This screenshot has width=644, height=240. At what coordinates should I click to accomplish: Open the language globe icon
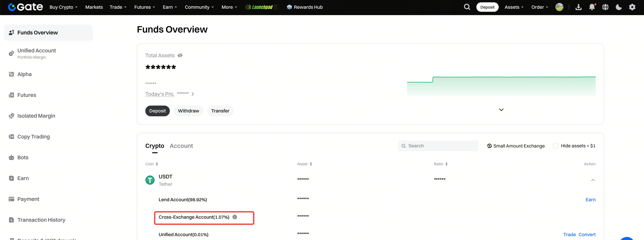605,7
